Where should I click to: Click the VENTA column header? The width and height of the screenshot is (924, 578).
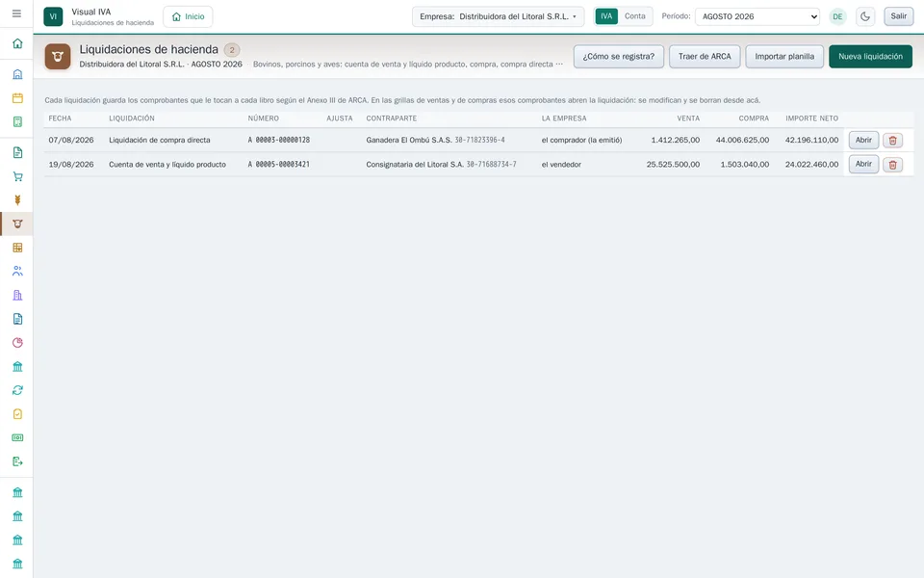[x=688, y=118]
